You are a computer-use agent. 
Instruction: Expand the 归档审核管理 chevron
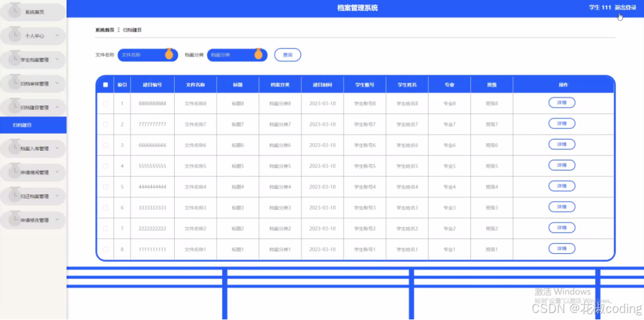(57, 83)
